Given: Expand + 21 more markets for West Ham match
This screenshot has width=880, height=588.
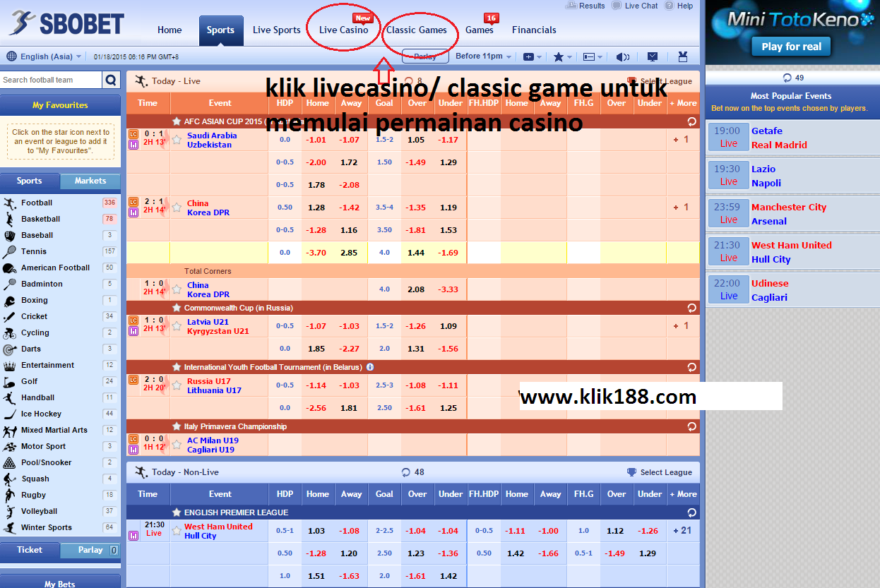Looking at the screenshot, I should 683,531.
